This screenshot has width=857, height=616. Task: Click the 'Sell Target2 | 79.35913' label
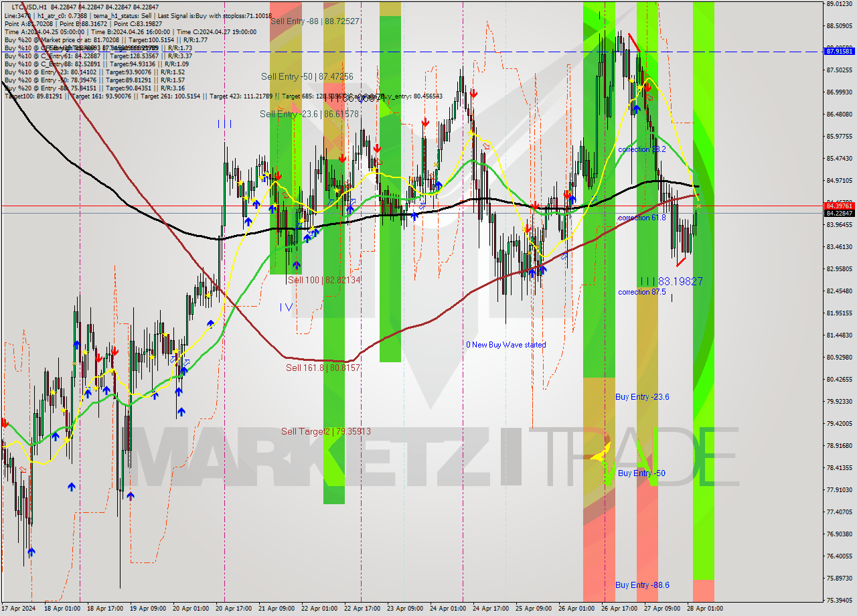coord(326,431)
